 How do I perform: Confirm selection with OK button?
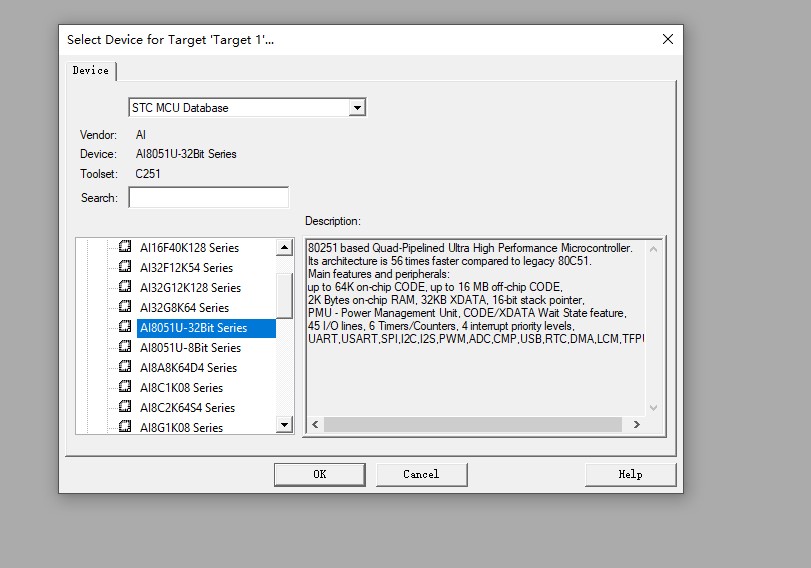click(x=320, y=474)
